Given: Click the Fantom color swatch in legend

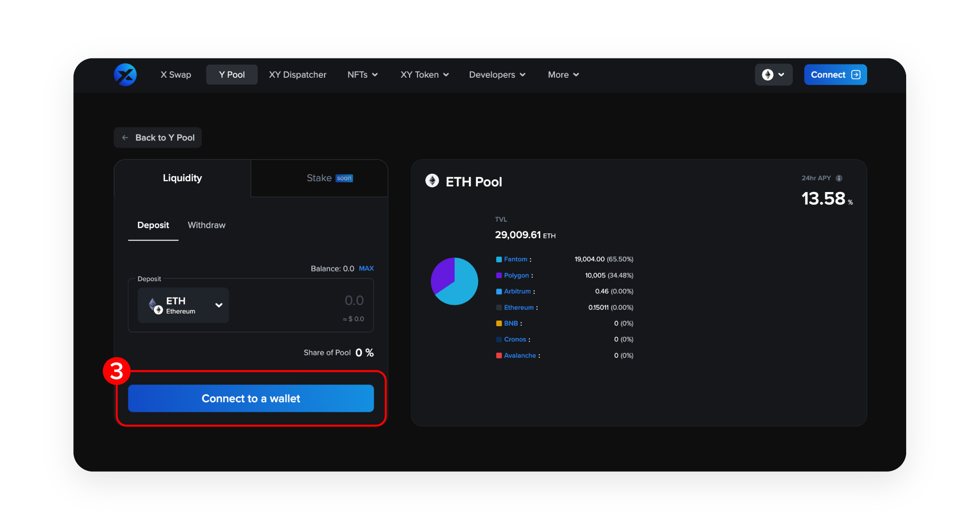Looking at the screenshot, I should 498,259.
